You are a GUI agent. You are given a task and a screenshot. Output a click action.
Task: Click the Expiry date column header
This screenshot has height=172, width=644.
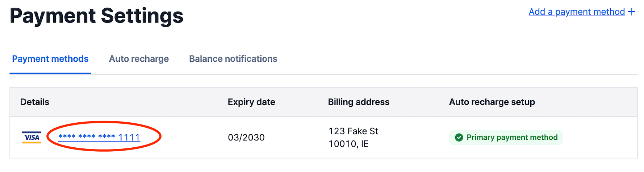click(x=251, y=102)
